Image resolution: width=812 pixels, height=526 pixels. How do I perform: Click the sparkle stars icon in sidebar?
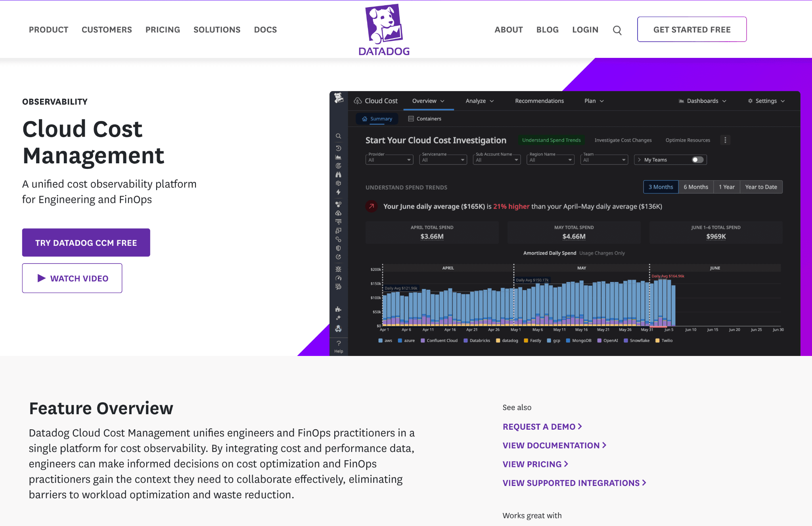[338, 318]
